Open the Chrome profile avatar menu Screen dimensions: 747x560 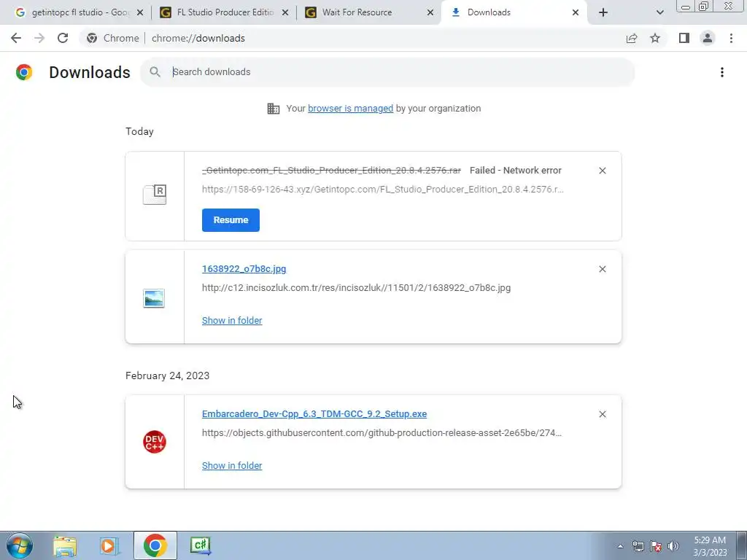point(708,38)
